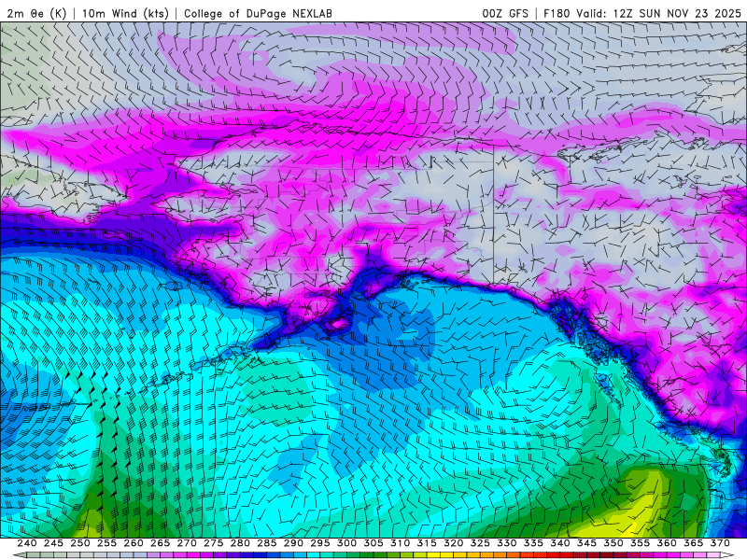
Task: Click the 300 color scale label
Action: pos(346,543)
